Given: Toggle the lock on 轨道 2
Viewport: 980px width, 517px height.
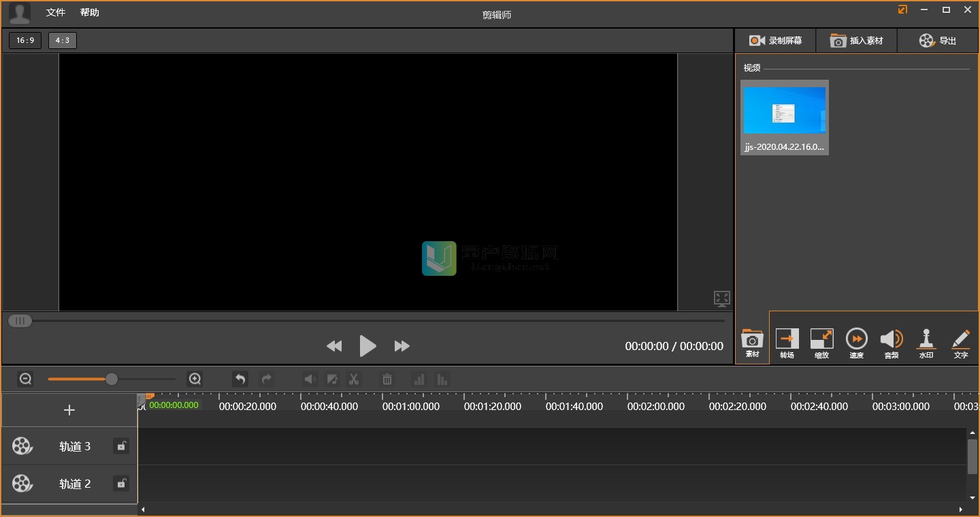Looking at the screenshot, I should coord(121,484).
